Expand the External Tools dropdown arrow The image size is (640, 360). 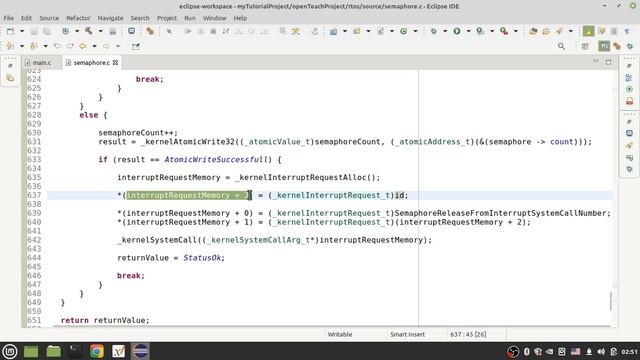coord(516,31)
